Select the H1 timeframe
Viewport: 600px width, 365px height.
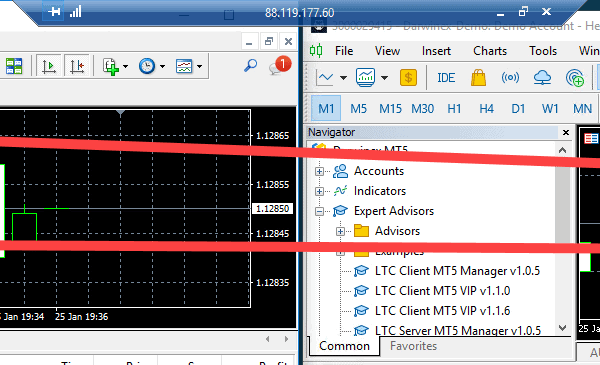coord(454,109)
